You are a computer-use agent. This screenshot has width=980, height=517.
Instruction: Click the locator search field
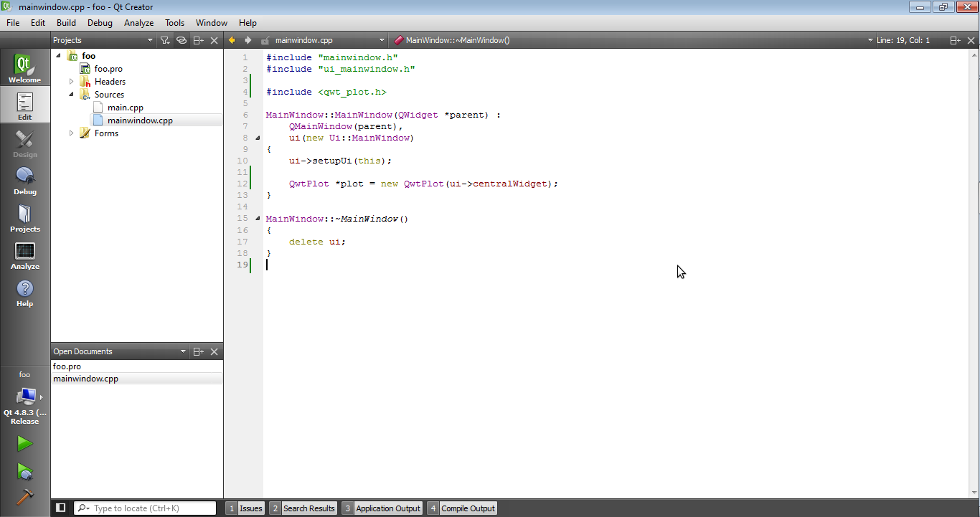pos(145,508)
